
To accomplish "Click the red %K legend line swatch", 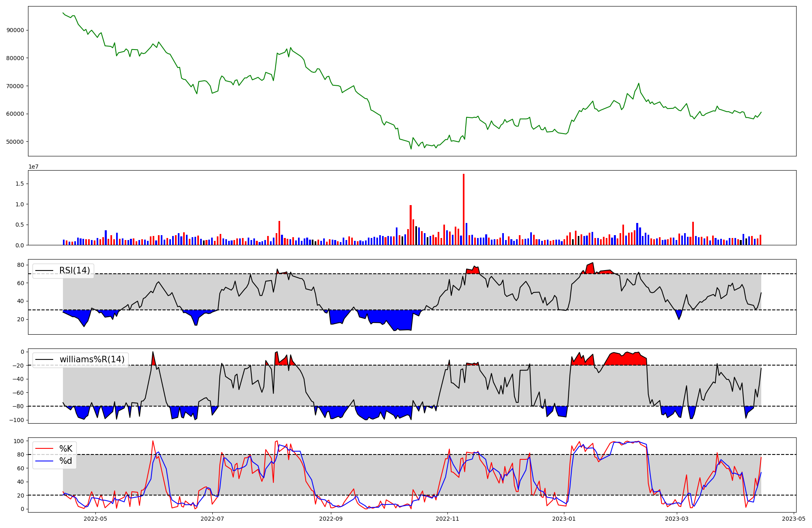I will (x=45, y=449).
